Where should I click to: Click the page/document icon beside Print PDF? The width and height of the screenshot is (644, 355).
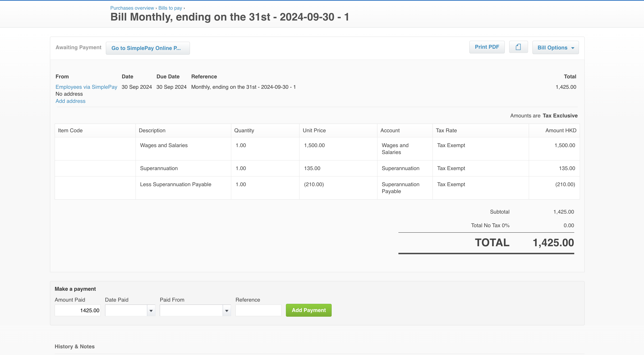tap(518, 47)
